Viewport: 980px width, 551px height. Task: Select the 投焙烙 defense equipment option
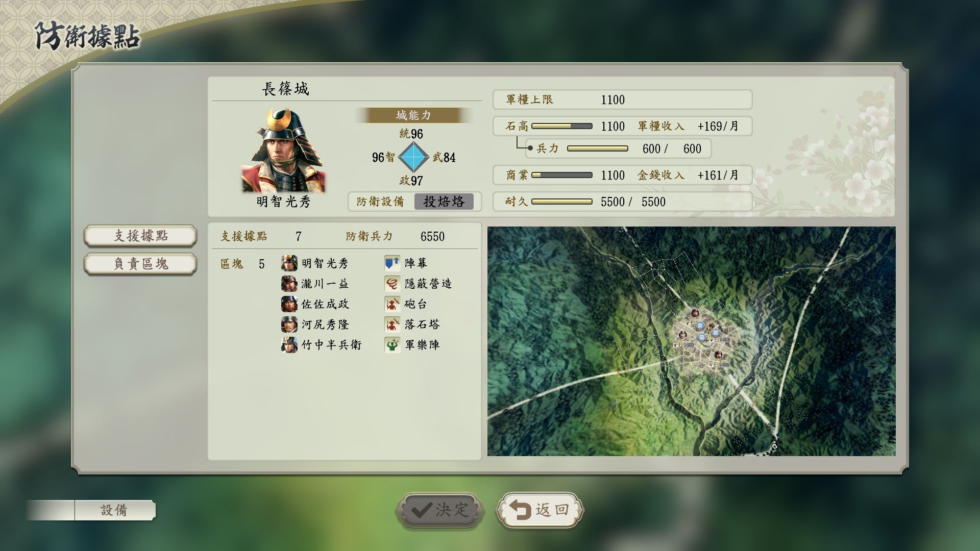coord(444,202)
